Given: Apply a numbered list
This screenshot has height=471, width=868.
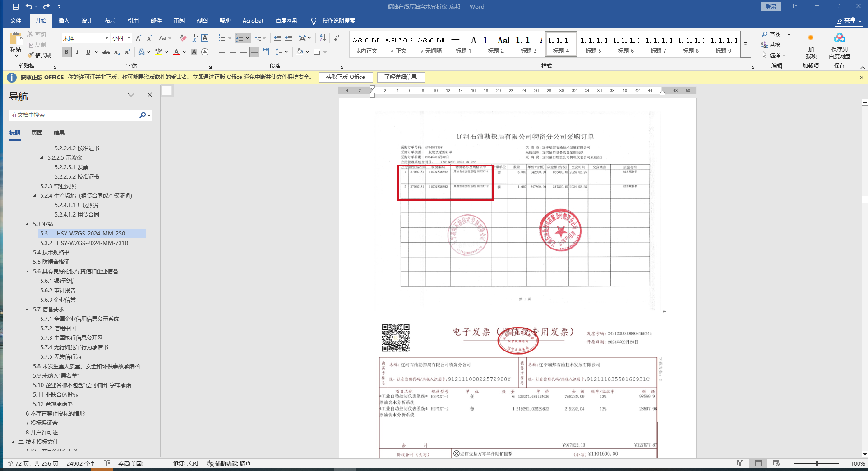Looking at the screenshot, I should [x=240, y=38].
